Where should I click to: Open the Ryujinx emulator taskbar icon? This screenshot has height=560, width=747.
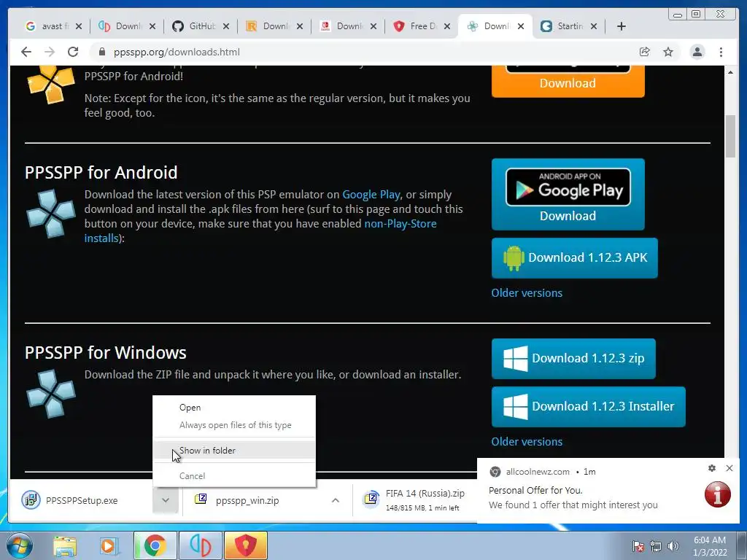coord(201,545)
